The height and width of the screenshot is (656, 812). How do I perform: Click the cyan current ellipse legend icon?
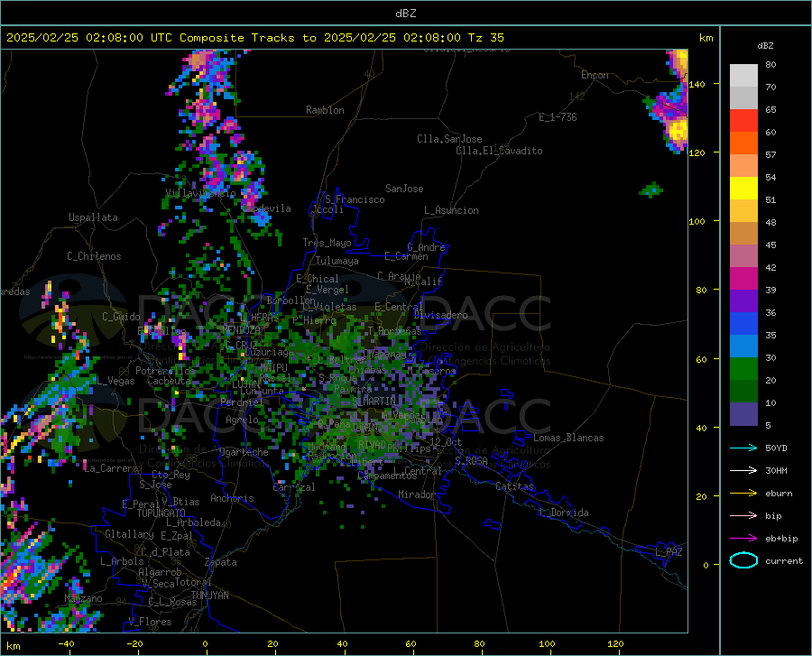pos(743,560)
